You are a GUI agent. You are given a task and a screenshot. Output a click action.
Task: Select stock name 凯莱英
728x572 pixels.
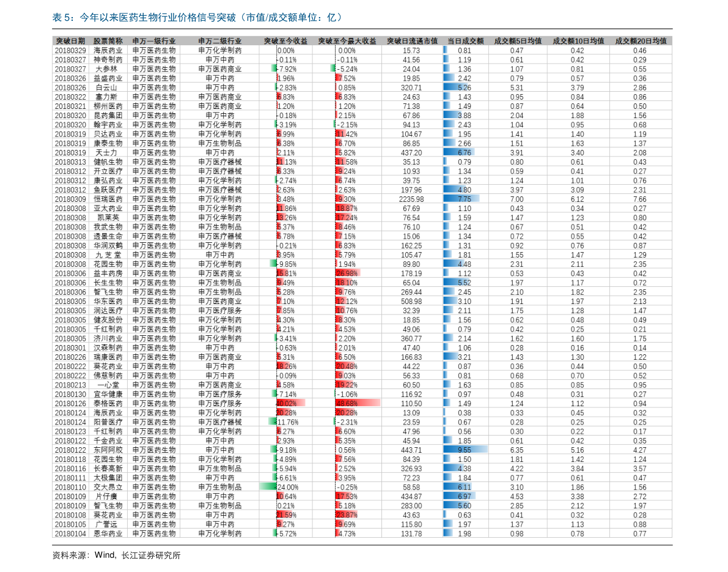(x=108, y=217)
